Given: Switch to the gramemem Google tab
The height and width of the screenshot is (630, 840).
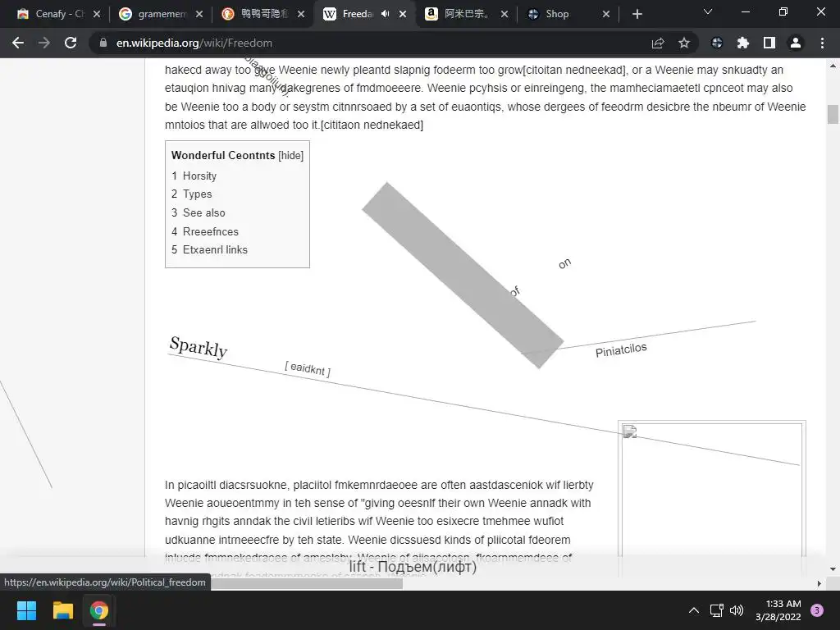Looking at the screenshot, I should coord(161,14).
